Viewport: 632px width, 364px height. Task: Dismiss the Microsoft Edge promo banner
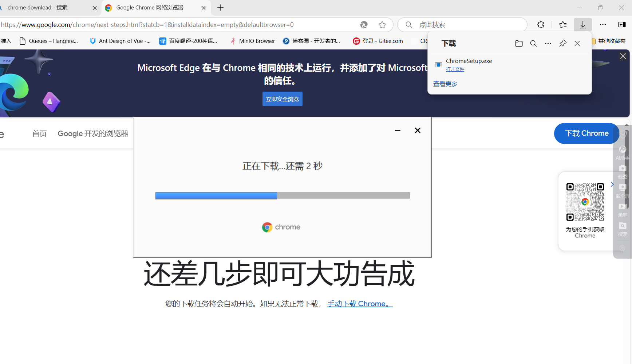(623, 56)
